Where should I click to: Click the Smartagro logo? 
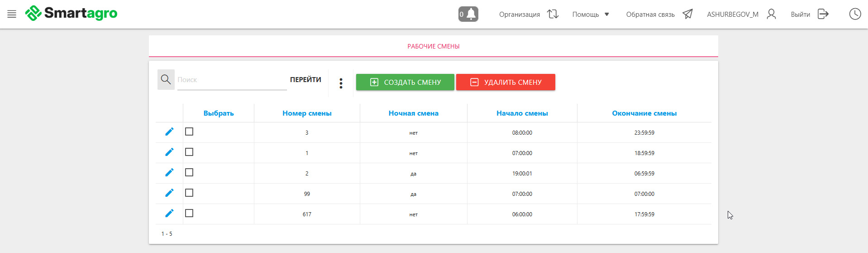click(72, 14)
